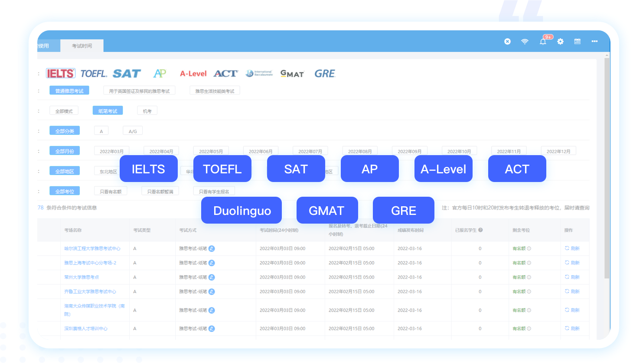Screen dimensions: 633x364
Task: Choose the ACT exam logo
Action: 225,74
